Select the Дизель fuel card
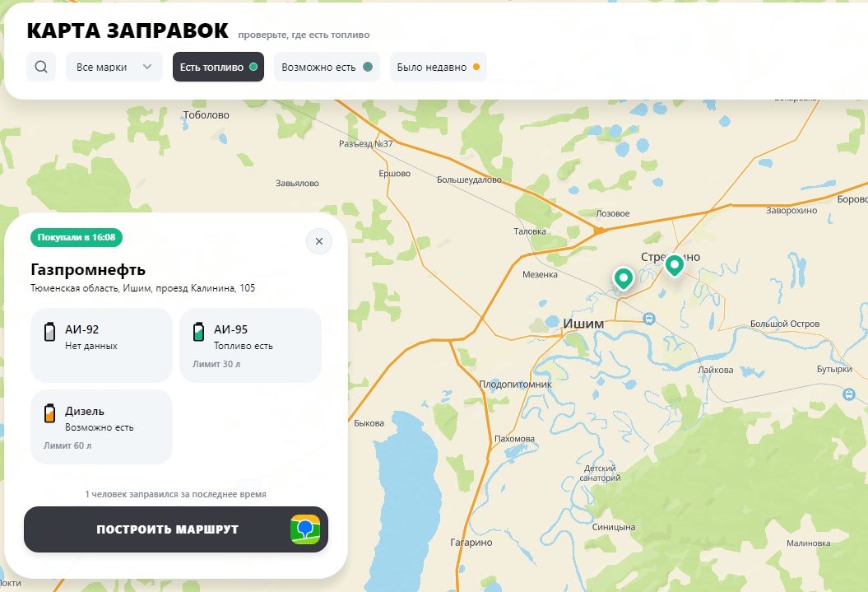 tap(101, 427)
